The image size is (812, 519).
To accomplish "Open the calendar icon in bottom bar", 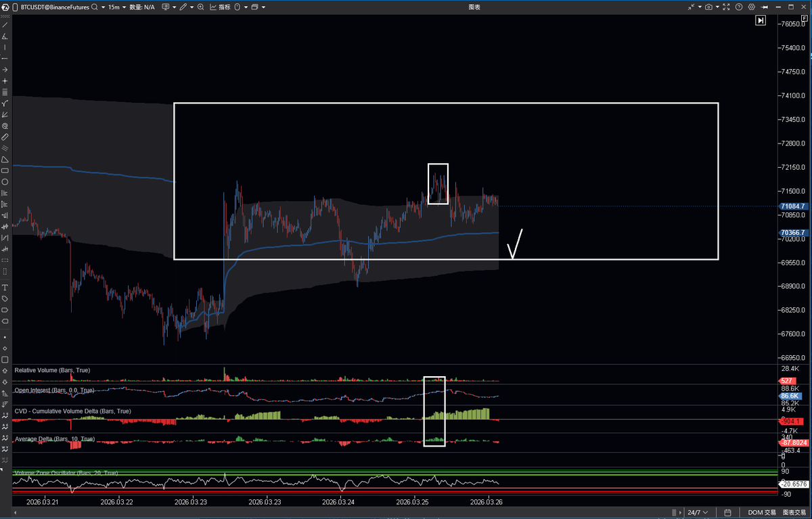I will [727, 512].
